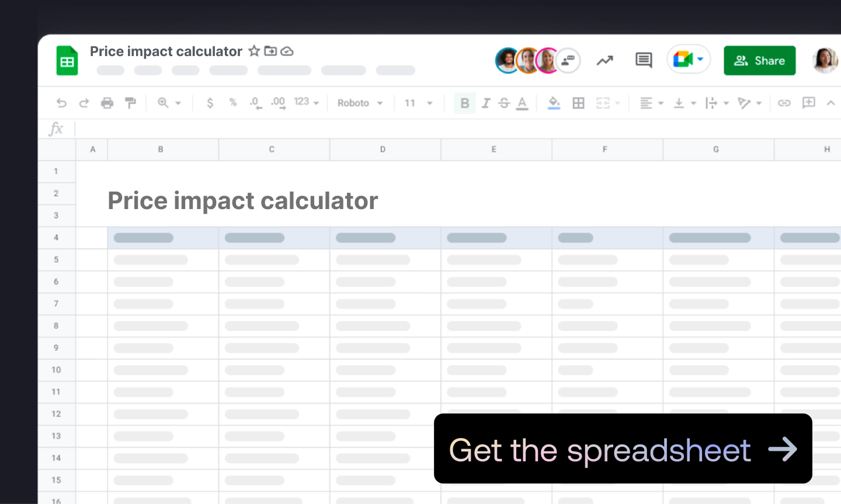Toggle bold formatting
The height and width of the screenshot is (504, 841).
tap(465, 103)
